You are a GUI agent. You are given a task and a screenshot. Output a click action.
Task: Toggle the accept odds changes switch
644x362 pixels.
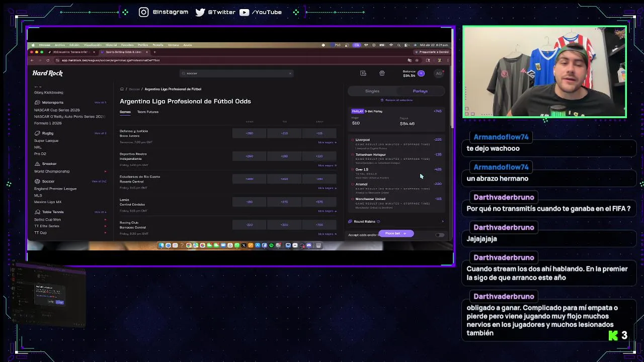(440, 235)
